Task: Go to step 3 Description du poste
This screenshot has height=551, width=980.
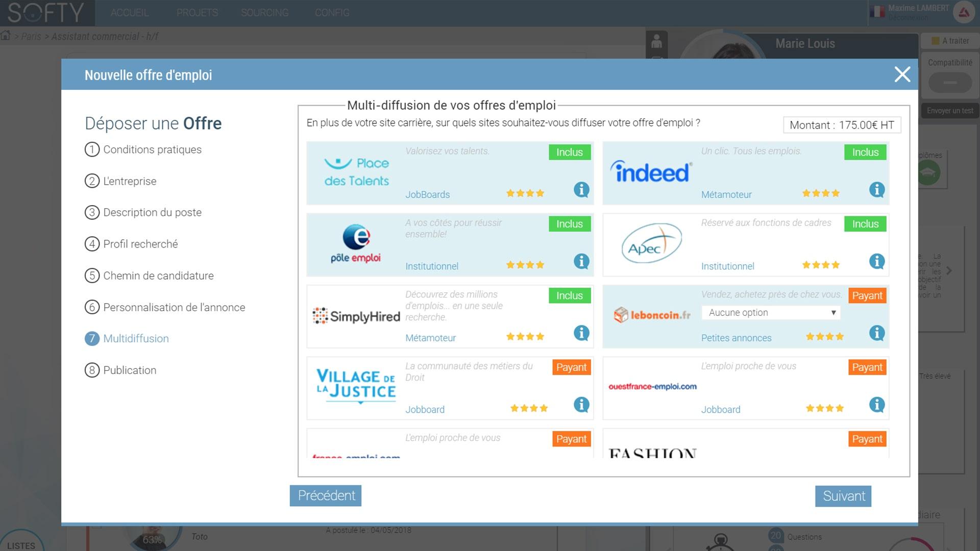Action: [x=143, y=212]
